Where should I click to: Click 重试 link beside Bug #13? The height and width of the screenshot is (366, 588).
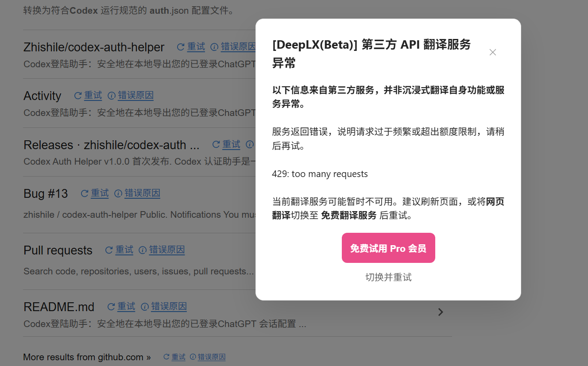[100, 193]
